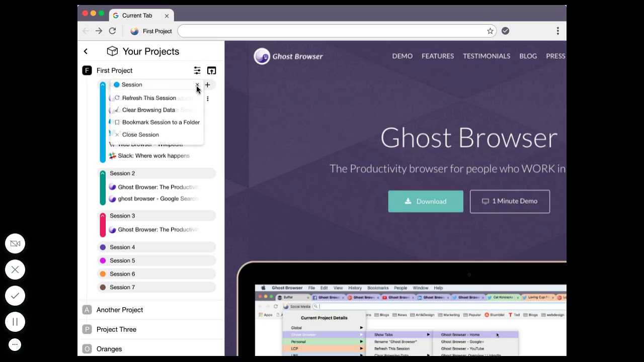
Task: Add new session with plus icon
Action: tap(207, 85)
